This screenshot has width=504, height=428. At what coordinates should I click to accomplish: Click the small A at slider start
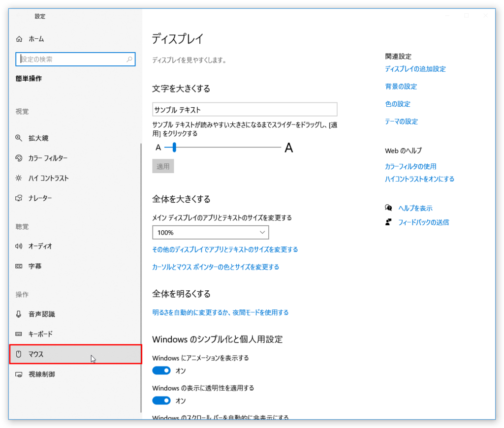158,148
